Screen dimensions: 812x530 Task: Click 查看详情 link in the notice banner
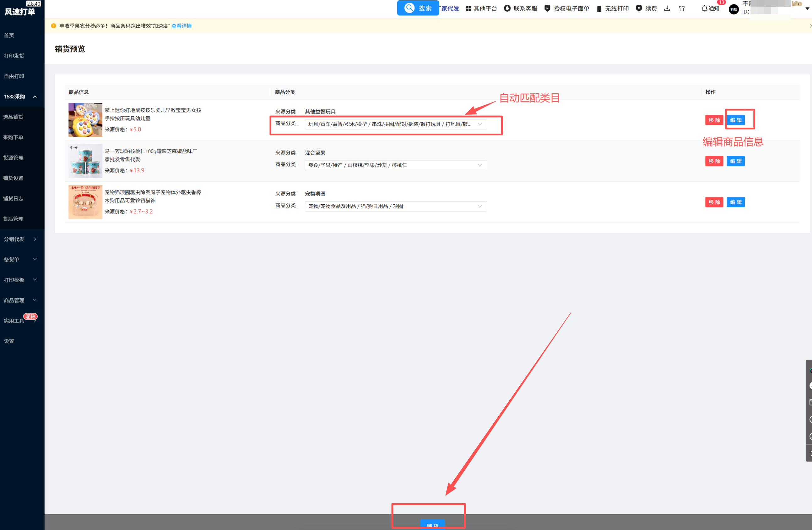pos(181,26)
